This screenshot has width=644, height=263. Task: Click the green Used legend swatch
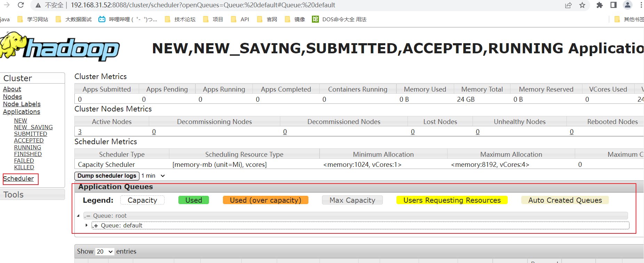194,200
